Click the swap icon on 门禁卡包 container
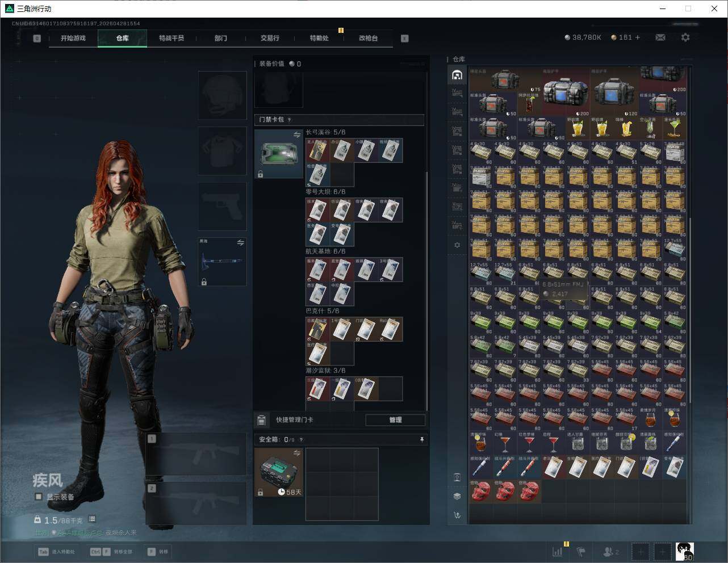This screenshot has width=728, height=563. tap(297, 135)
